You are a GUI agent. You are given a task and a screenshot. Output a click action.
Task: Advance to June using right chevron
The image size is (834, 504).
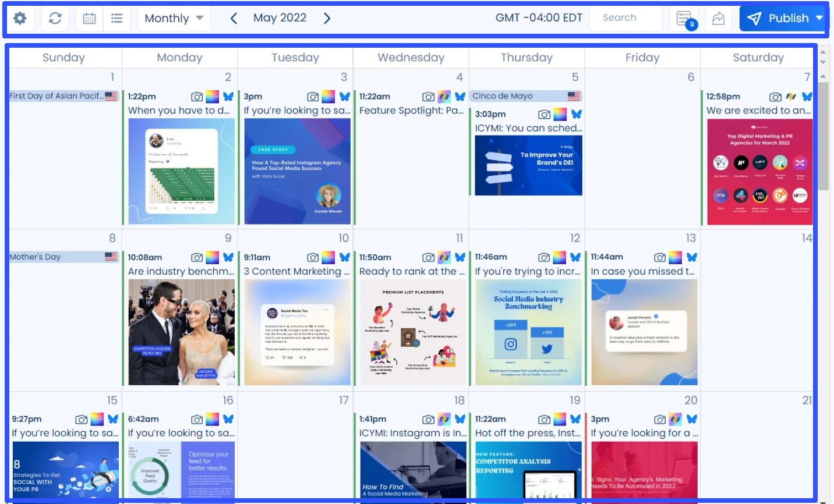(x=327, y=18)
